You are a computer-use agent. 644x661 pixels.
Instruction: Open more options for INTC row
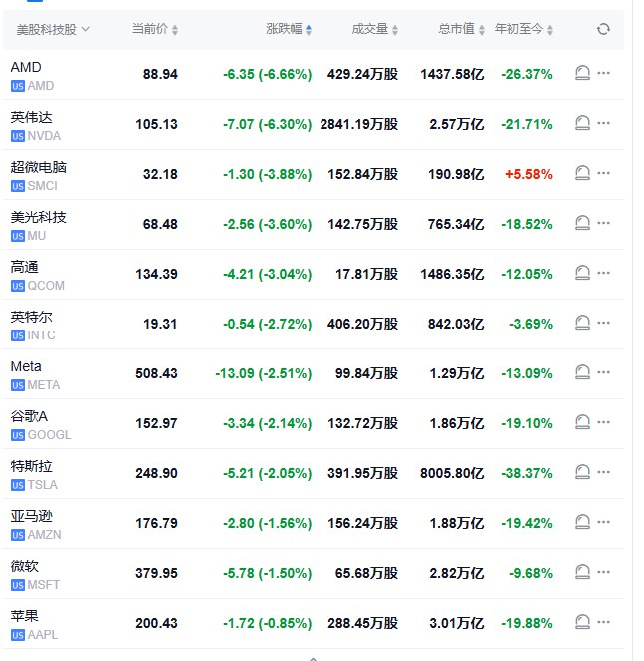pyautogui.click(x=603, y=323)
